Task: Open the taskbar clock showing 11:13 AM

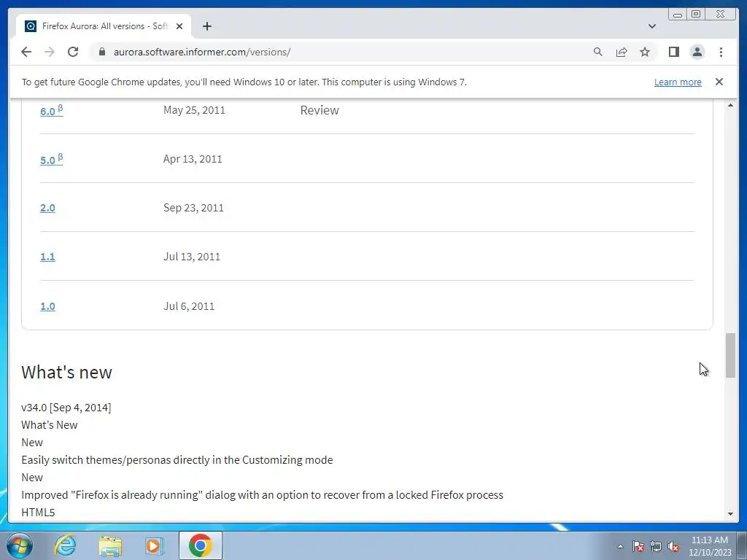Action: tap(709, 546)
